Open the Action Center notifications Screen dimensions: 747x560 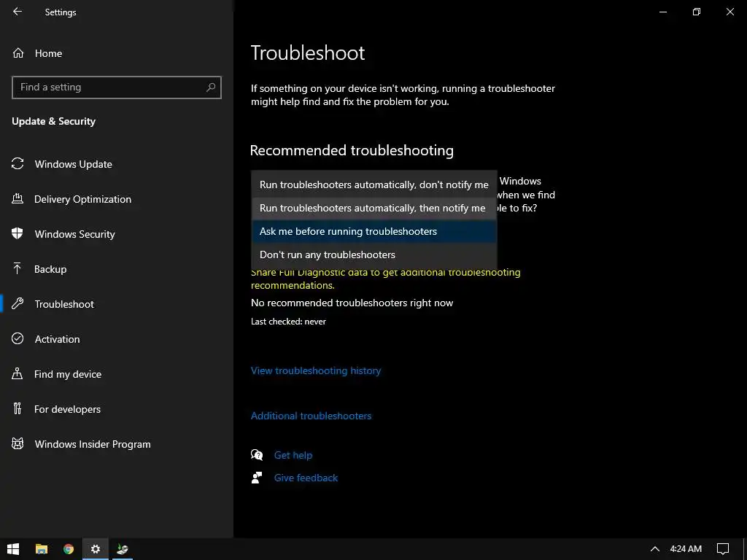(723, 549)
